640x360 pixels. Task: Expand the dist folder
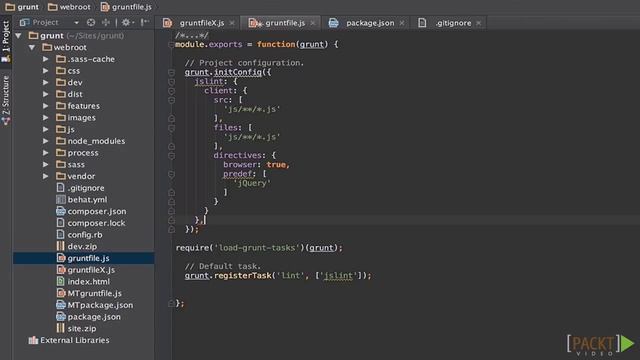point(46,95)
